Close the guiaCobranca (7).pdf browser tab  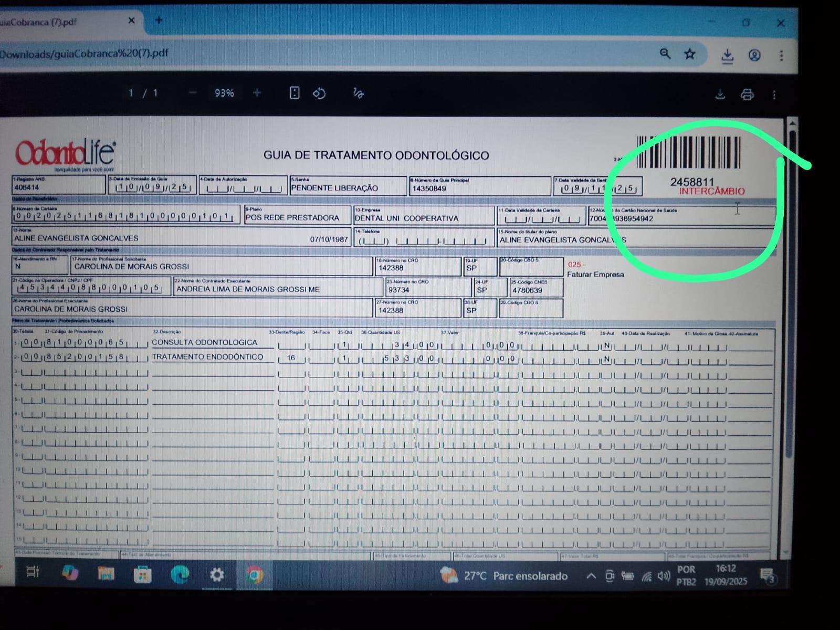(131, 20)
